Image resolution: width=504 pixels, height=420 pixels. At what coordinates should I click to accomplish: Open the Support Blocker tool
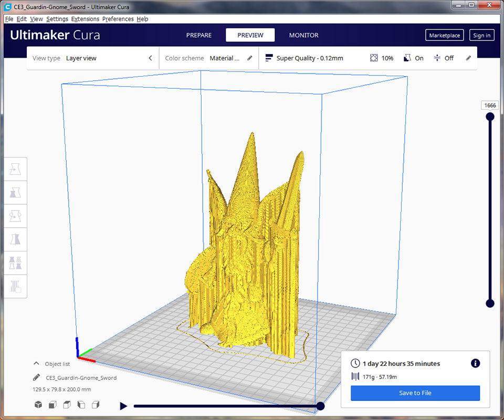15,286
